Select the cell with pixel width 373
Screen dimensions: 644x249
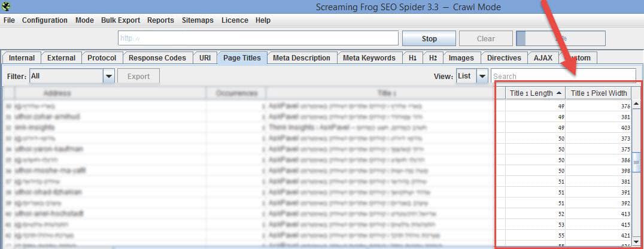pyautogui.click(x=598, y=138)
